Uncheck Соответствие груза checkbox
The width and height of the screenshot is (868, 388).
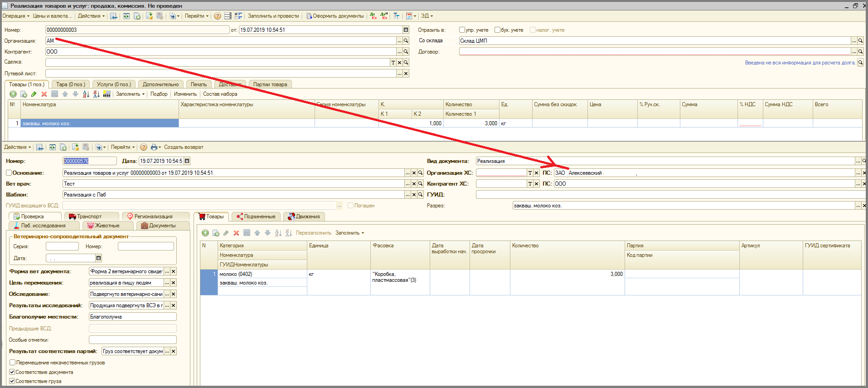pos(13,381)
